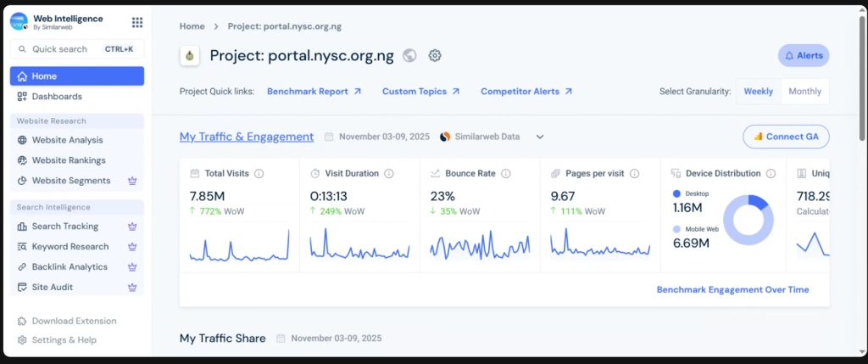Click Total Visits info icon
The width and height of the screenshot is (868, 364).
(259, 173)
